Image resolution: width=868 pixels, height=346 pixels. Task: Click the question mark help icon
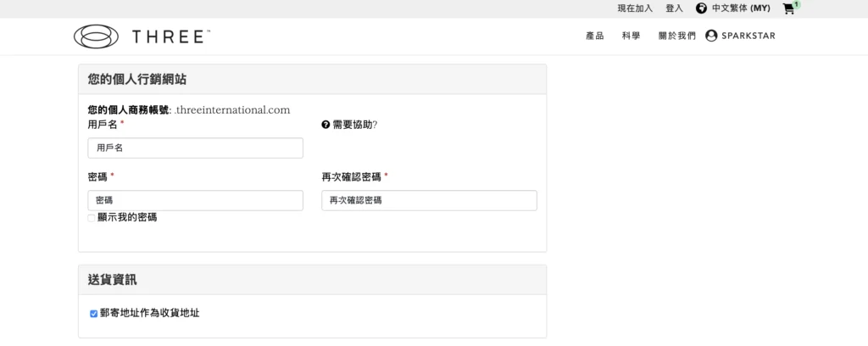(x=325, y=125)
